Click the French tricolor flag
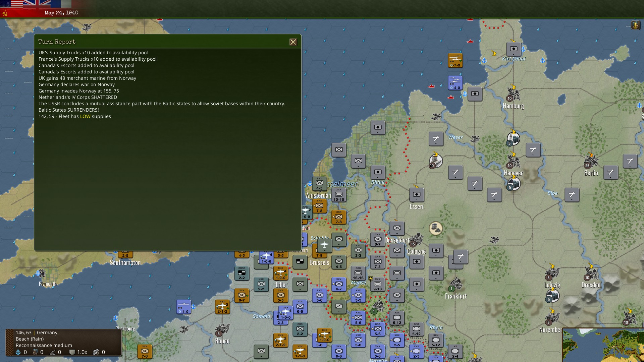The height and width of the screenshot is (362, 644). (x=61, y=4)
